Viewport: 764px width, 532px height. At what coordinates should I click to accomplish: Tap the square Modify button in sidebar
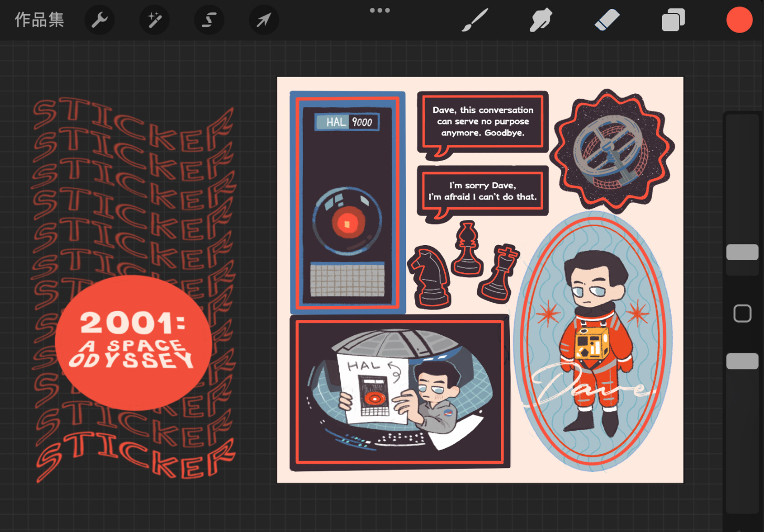point(742,313)
